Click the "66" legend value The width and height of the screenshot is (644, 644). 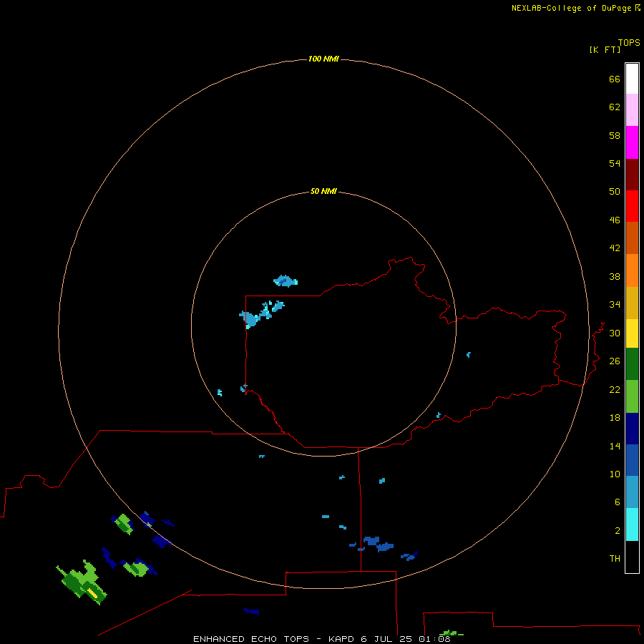point(615,79)
